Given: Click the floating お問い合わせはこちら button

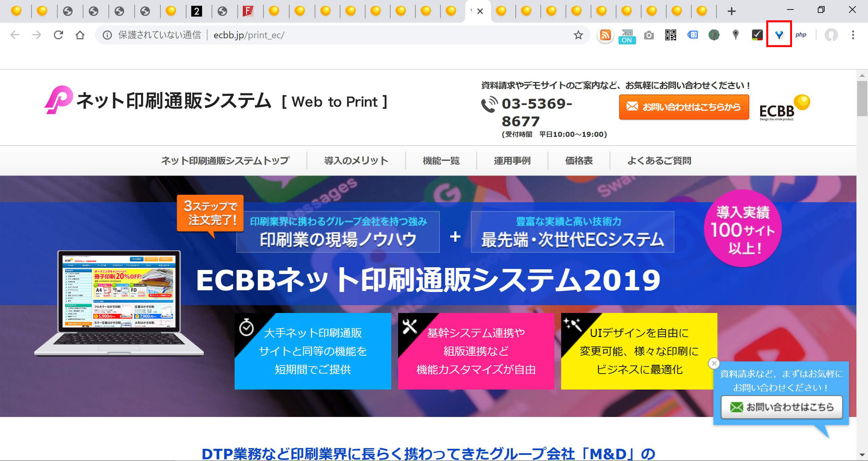Looking at the screenshot, I should click(x=781, y=407).
